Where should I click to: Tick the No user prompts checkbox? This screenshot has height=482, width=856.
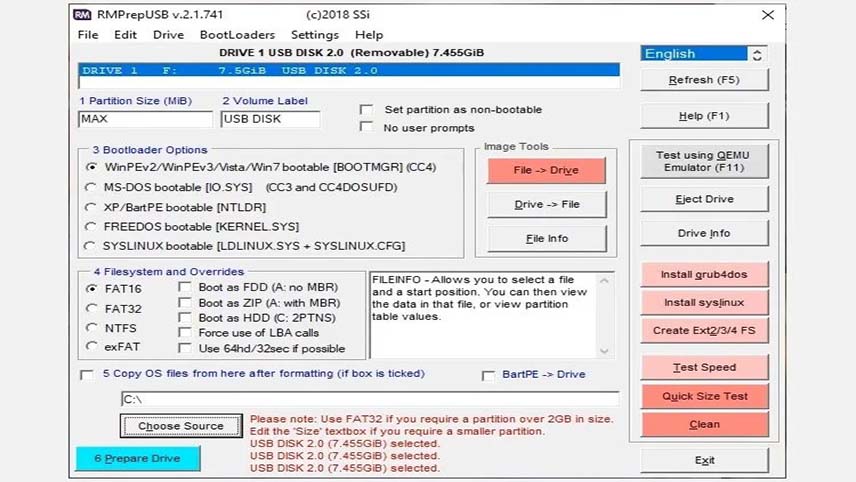click(x=366, y=127)
